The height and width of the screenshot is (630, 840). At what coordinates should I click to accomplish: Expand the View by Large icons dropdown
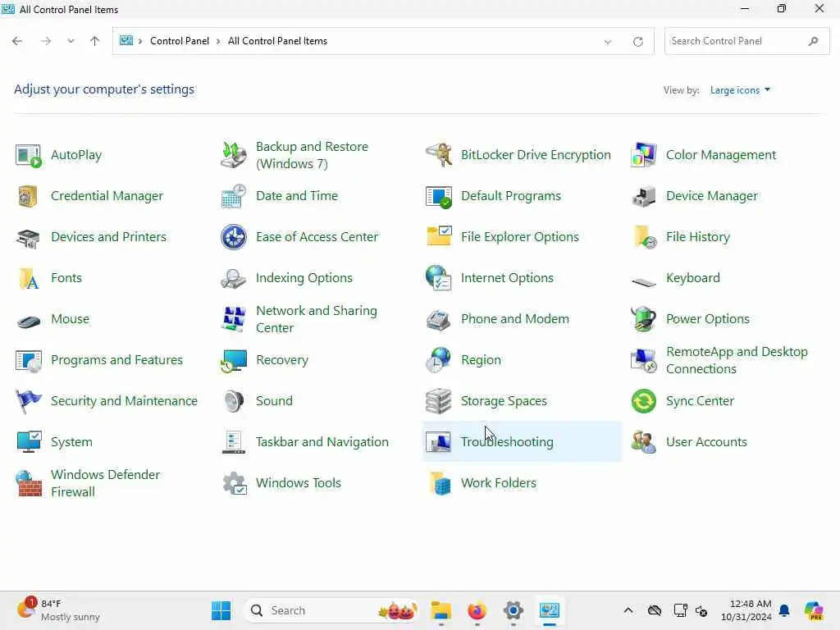click(x=741, y=90)
